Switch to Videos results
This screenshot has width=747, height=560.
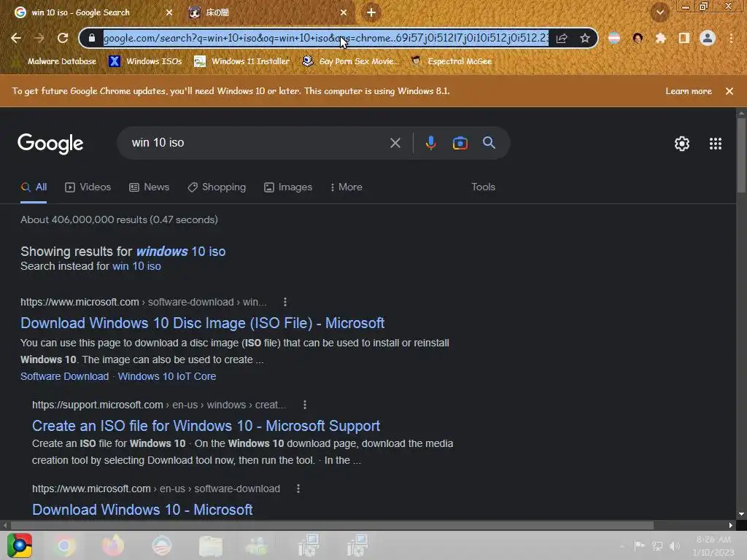pos(88,187)
